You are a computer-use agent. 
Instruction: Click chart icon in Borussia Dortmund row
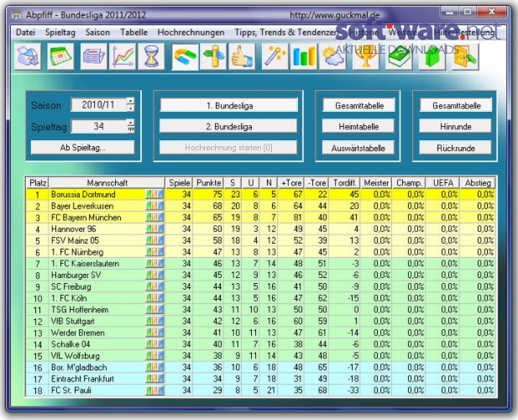[154, 194]
